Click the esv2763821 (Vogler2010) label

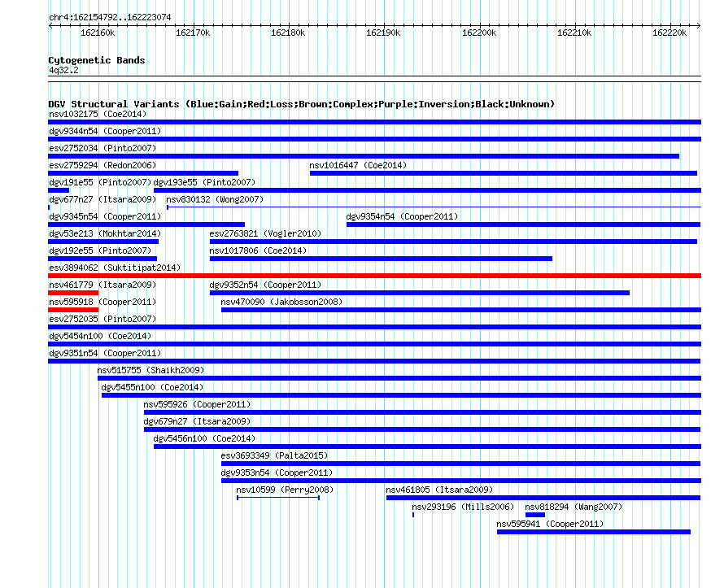point(265,233)
